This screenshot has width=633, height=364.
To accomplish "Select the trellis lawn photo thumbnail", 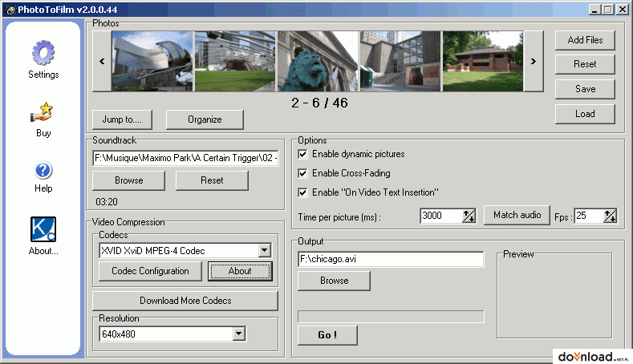I will (x=235, y=62).
